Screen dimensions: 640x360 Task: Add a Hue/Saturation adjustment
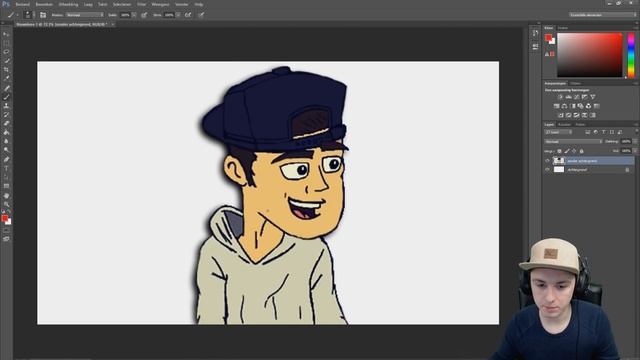coord(556,106)
